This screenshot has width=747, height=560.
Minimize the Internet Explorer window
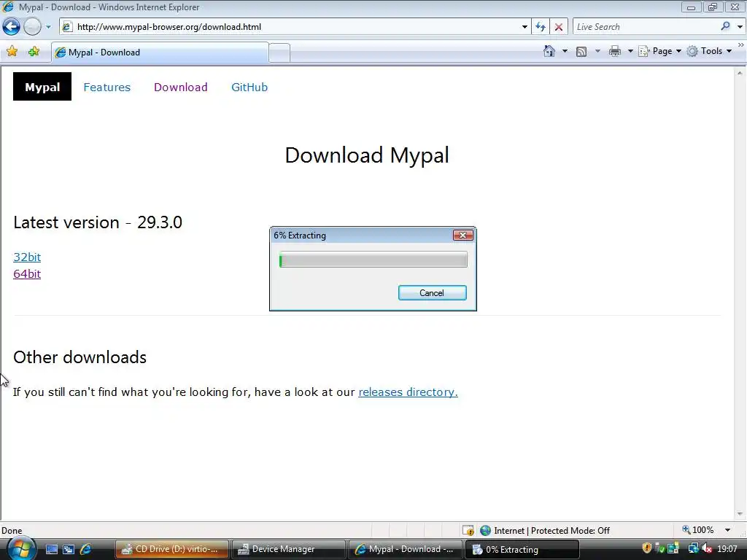point(691,7)
